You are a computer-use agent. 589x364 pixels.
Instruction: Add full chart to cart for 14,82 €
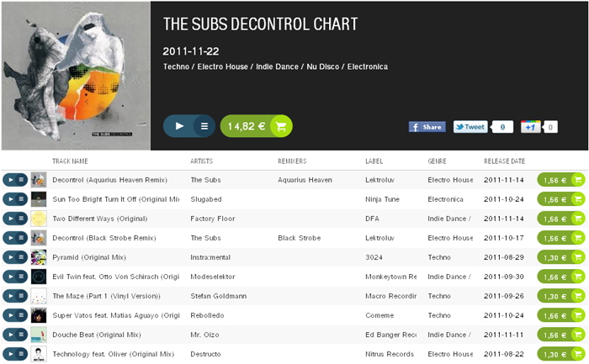point(256,126)
